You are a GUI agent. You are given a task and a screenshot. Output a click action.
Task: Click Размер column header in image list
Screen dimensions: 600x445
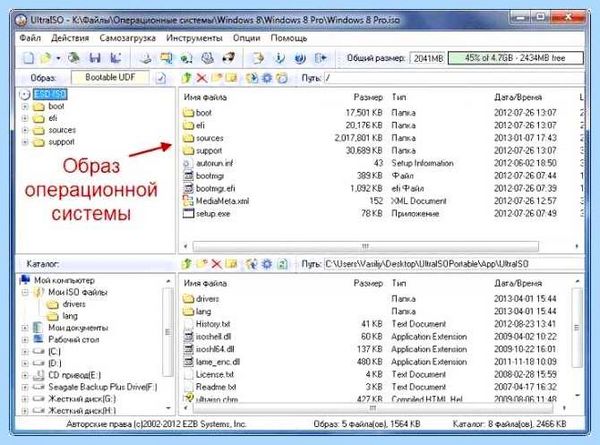(368, 97)
